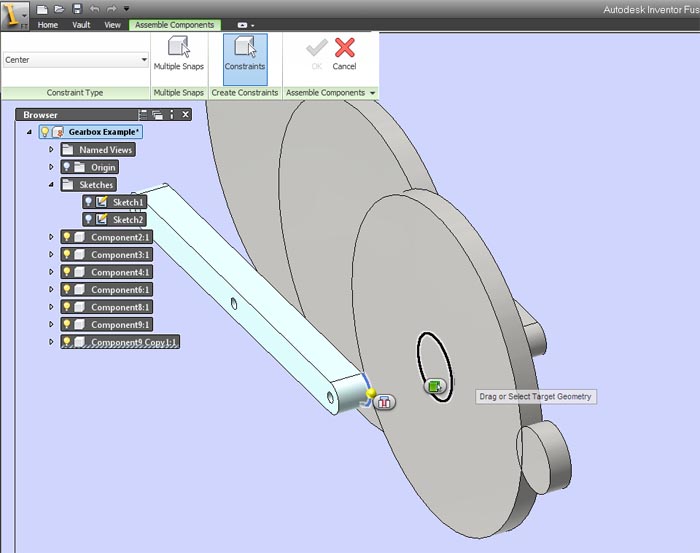Expand the Named Views folder

51,150
